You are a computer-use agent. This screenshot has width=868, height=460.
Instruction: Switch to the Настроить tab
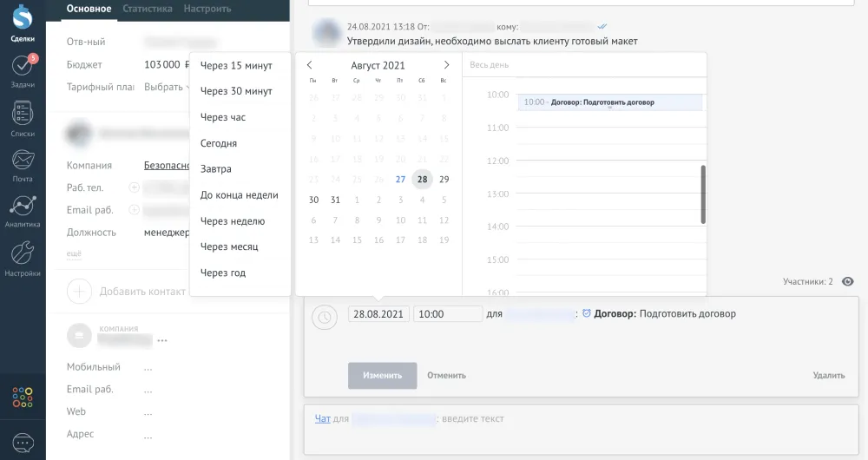207,9
